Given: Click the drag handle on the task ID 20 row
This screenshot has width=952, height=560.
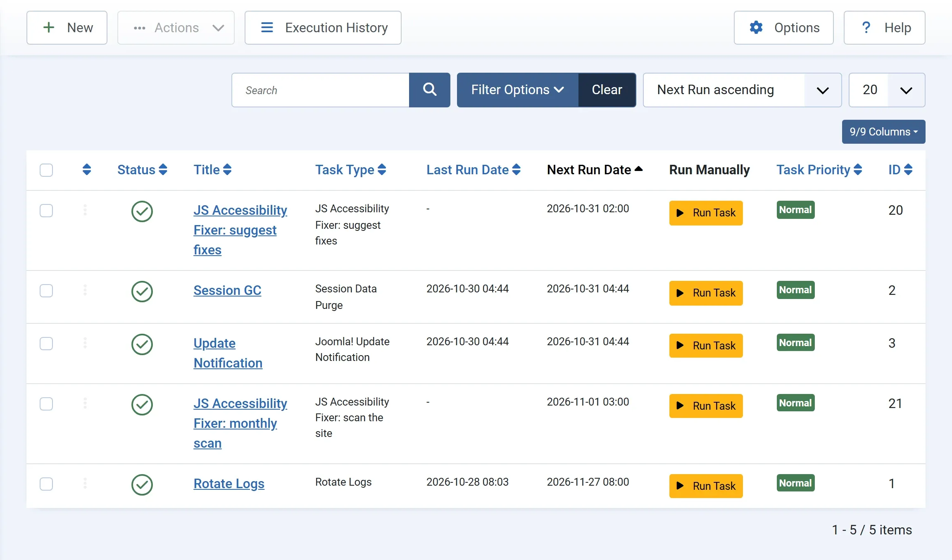Looking at the screenshot, I should point(85,210).
